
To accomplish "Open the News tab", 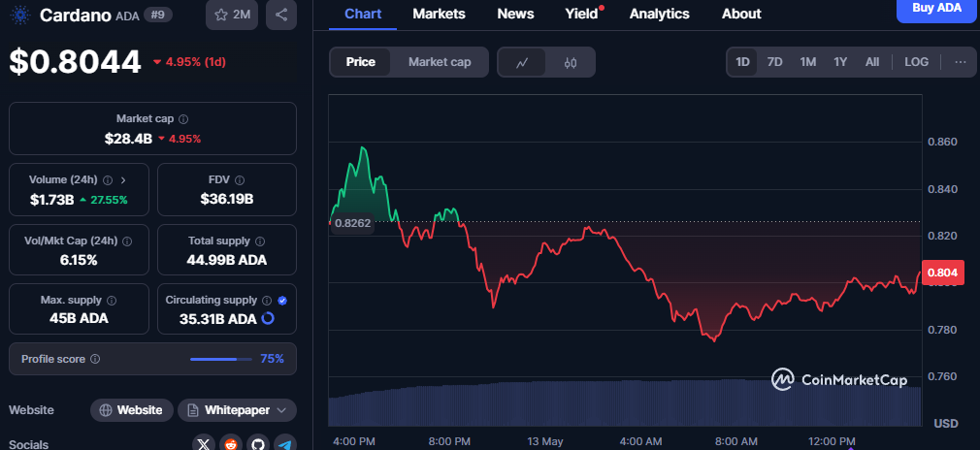I will click(x=515, y=14).
